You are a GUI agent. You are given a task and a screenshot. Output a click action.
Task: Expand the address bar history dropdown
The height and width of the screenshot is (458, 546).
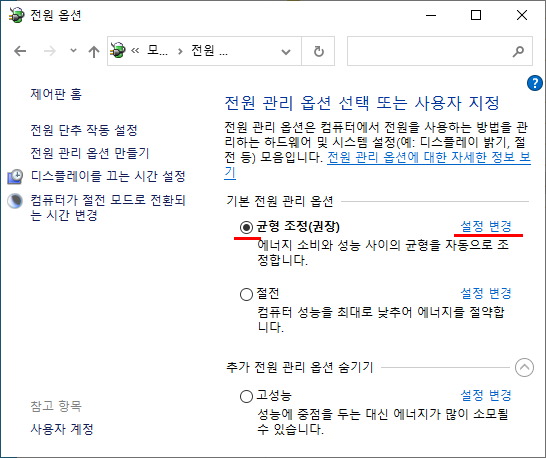pyautogui.click(x=286, y=52)
